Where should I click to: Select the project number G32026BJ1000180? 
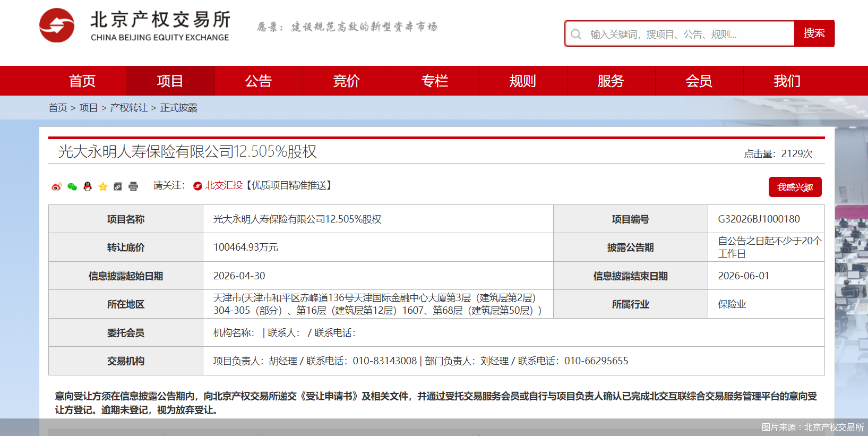759,219
